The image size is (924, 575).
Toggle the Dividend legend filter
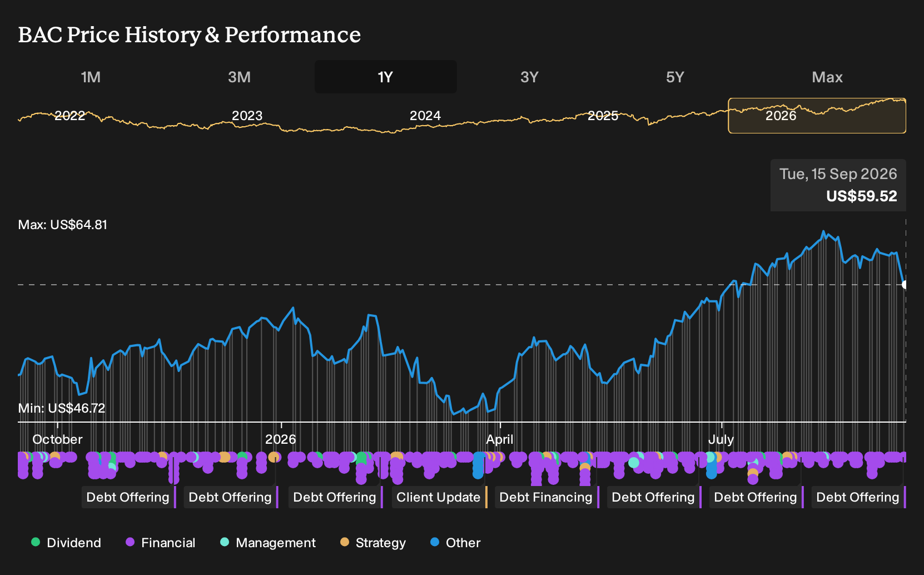point(66,543)
